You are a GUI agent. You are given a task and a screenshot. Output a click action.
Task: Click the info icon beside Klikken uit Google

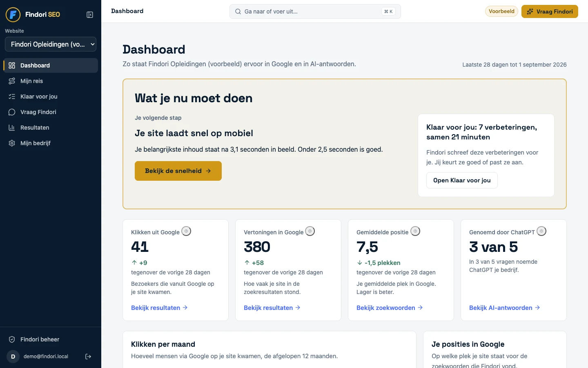(x=186, y=231)
